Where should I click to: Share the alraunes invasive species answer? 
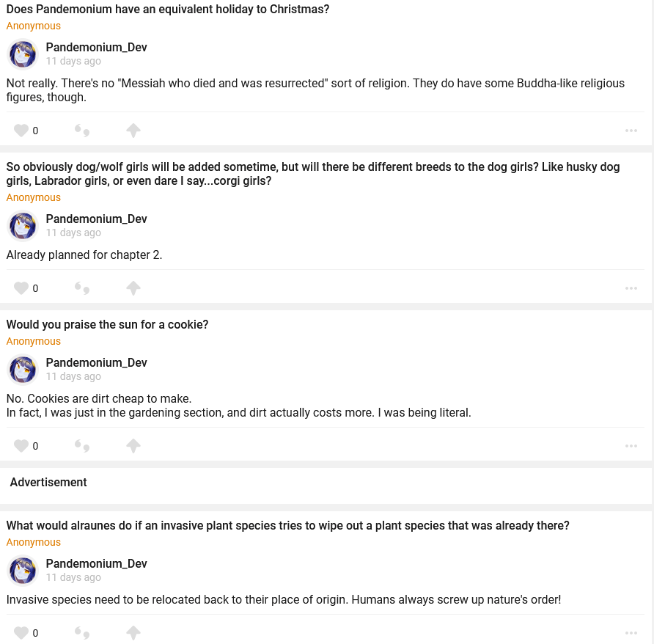133,632
